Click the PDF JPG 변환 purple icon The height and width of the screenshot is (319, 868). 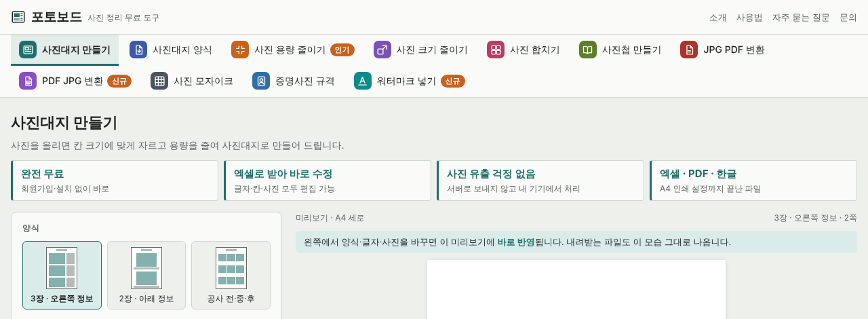point(28,81)
